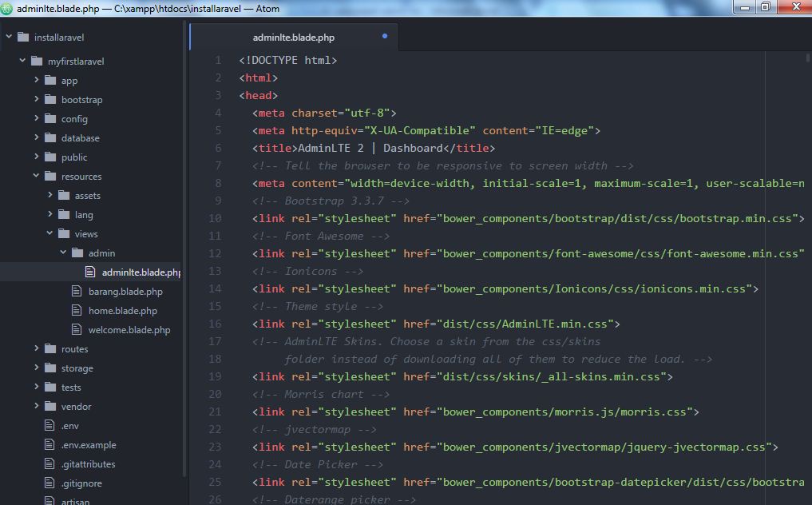Screen dimensions: 812x505
Task: Switch to the adminlte.blade.php editor tab
Action: click(x=294, y=38)
